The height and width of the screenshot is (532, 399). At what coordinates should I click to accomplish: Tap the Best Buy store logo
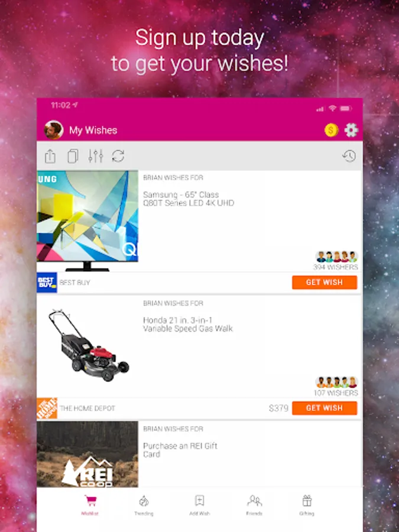pyautogui.click(x=47, y=283)
